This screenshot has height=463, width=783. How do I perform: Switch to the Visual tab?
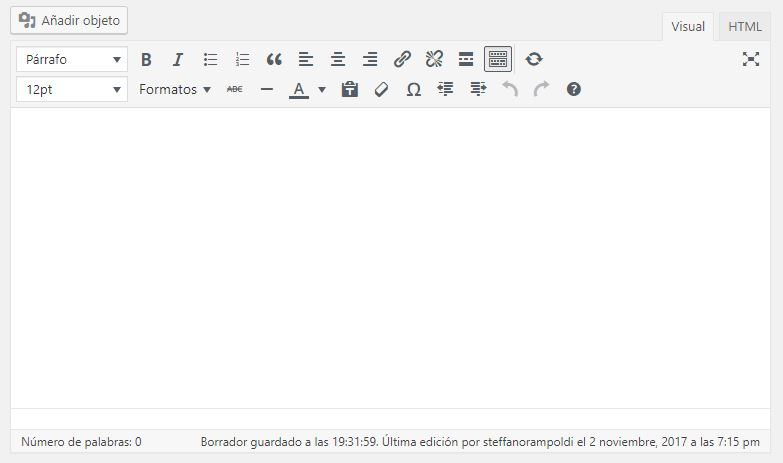[688, 27]
